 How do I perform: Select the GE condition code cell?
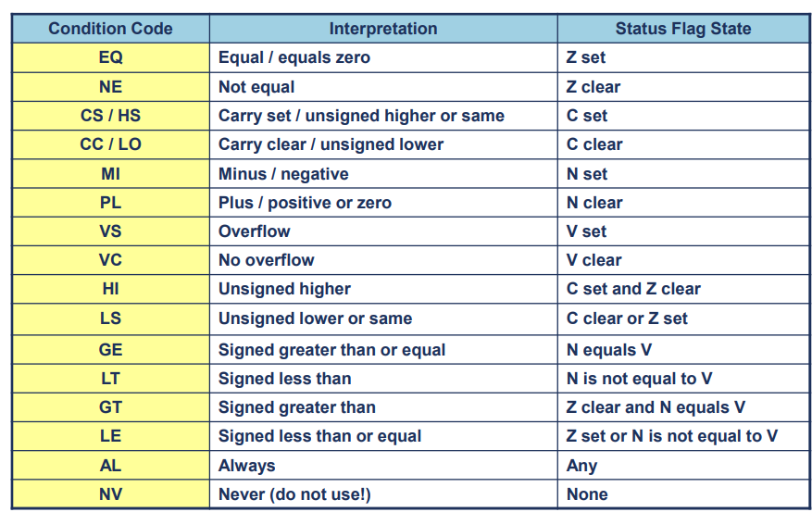click(110, 349)
